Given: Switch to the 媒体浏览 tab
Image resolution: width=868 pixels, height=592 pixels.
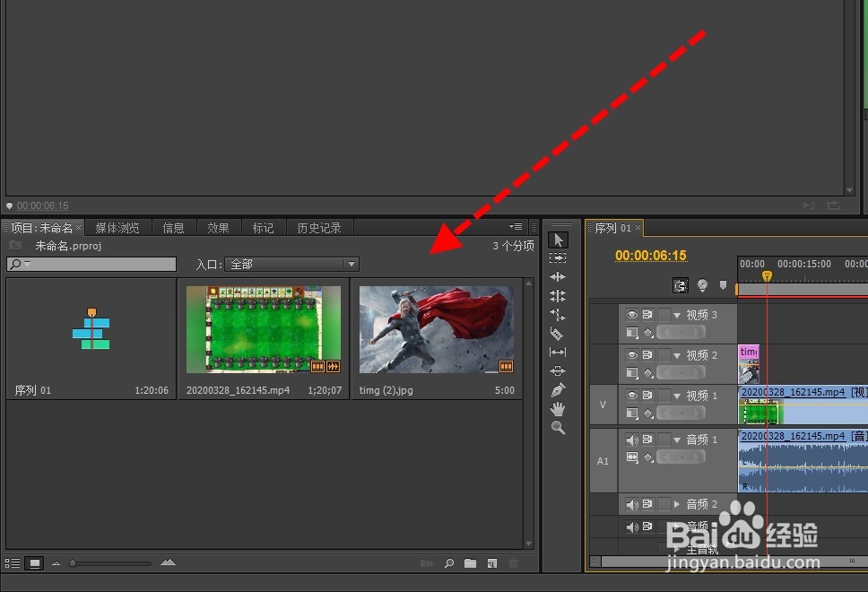Looking at the screenshot, I should tap(117, 228).
